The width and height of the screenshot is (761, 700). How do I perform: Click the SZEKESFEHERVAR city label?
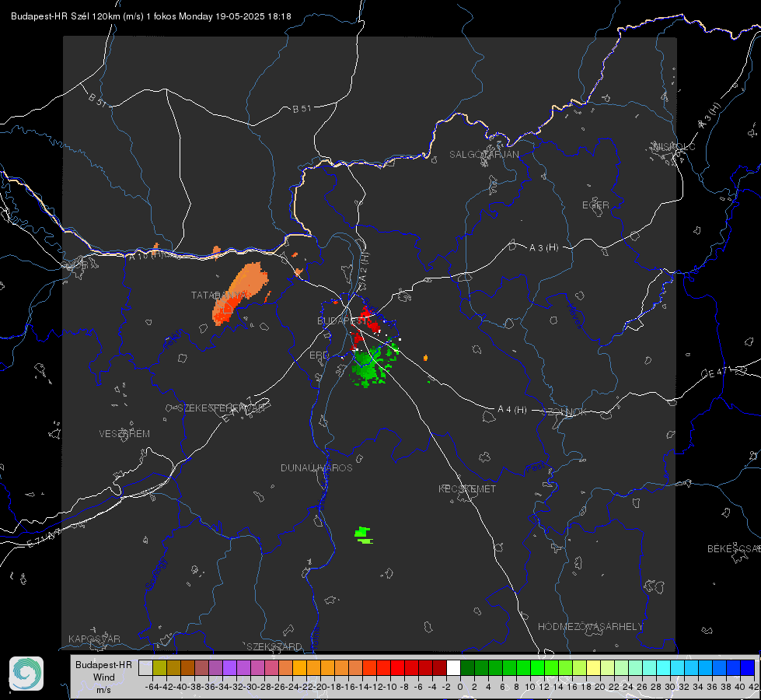(221, 408)
